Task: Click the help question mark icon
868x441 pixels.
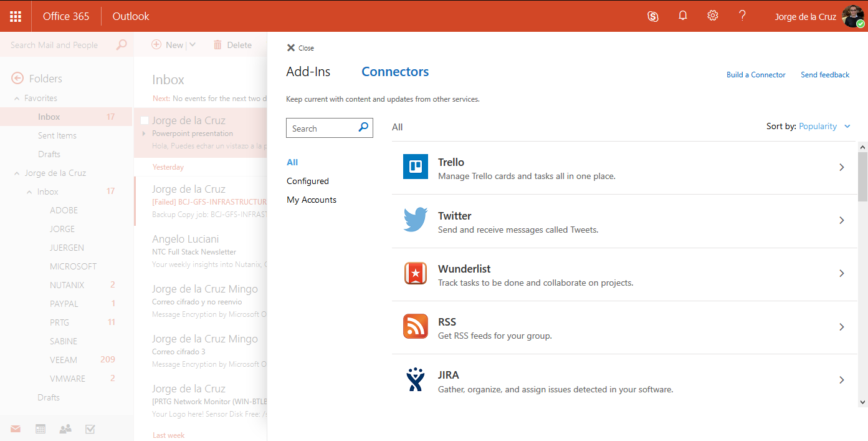Action: pos(742,16)
